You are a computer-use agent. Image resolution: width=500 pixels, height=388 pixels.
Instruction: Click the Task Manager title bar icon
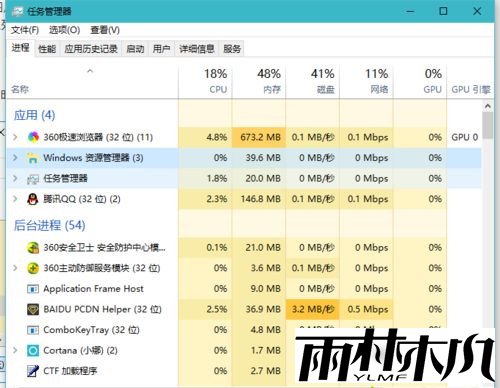tap(18, 11)
